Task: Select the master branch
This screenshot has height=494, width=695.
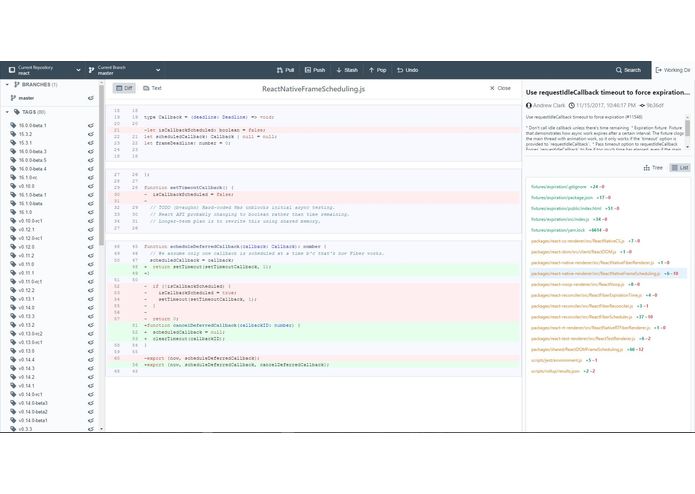Action: click(x=26, y=98)
